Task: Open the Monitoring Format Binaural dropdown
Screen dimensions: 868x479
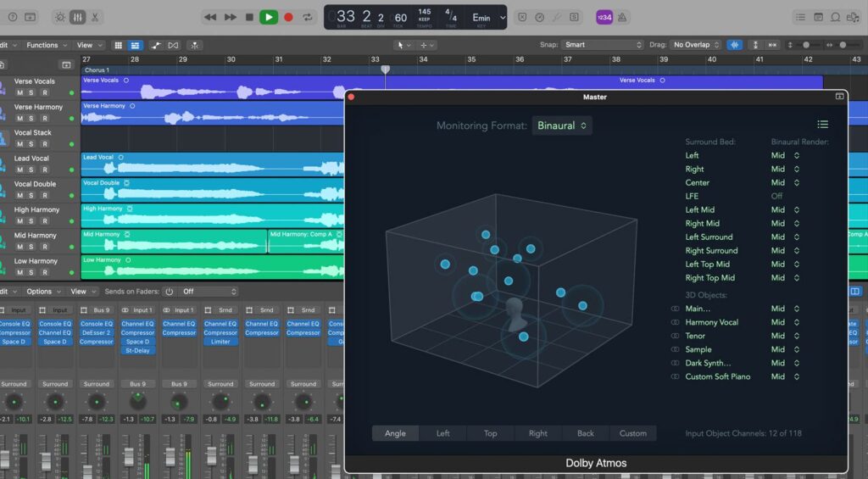Action: [x=561, y=125]
